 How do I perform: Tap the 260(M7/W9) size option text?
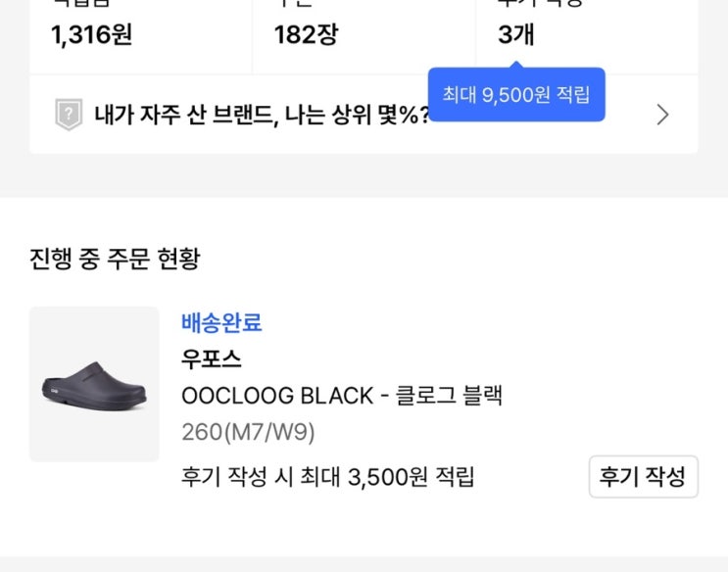pyautogui.click(x=248, y=432)
